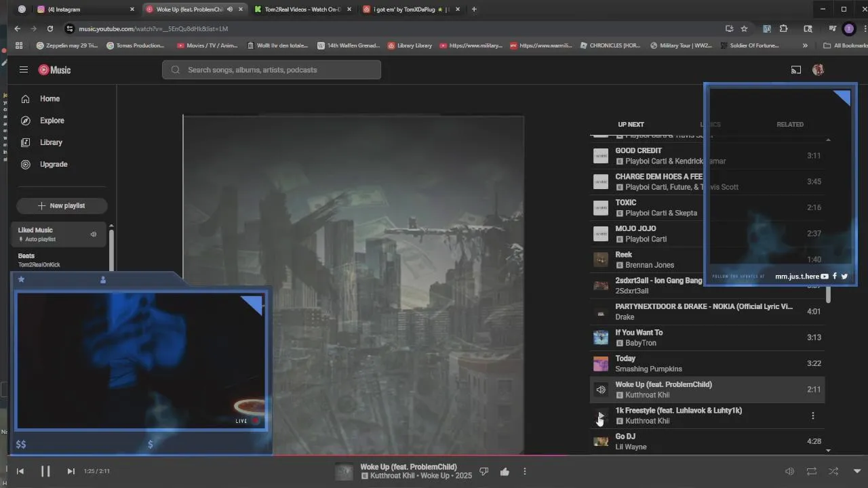The width and height of the screenshot is (868, 488).
Task: Play If You Want To by BabyTron
Action: (x=707, y=338)
